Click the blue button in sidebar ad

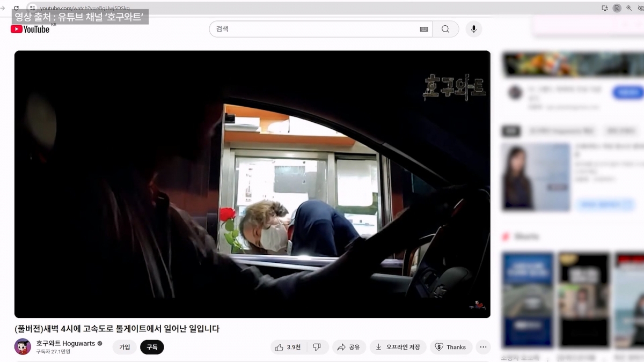pos(628,93)
